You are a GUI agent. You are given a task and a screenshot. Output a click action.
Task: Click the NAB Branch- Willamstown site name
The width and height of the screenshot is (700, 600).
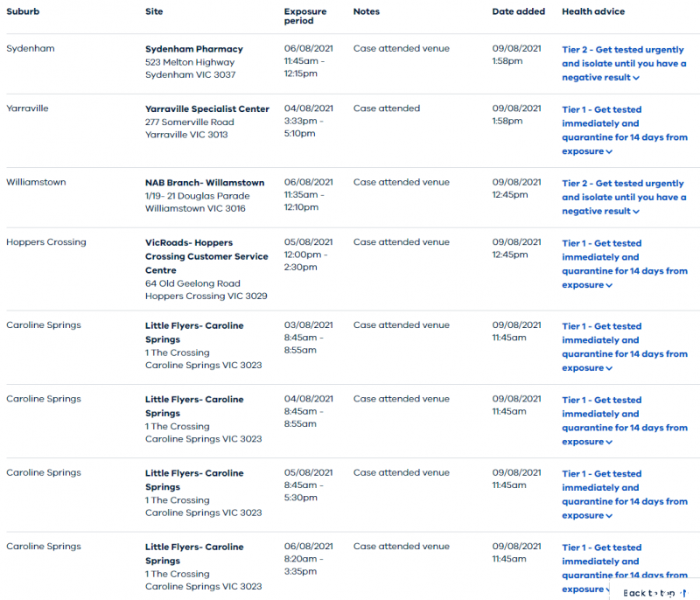[205, 183]
